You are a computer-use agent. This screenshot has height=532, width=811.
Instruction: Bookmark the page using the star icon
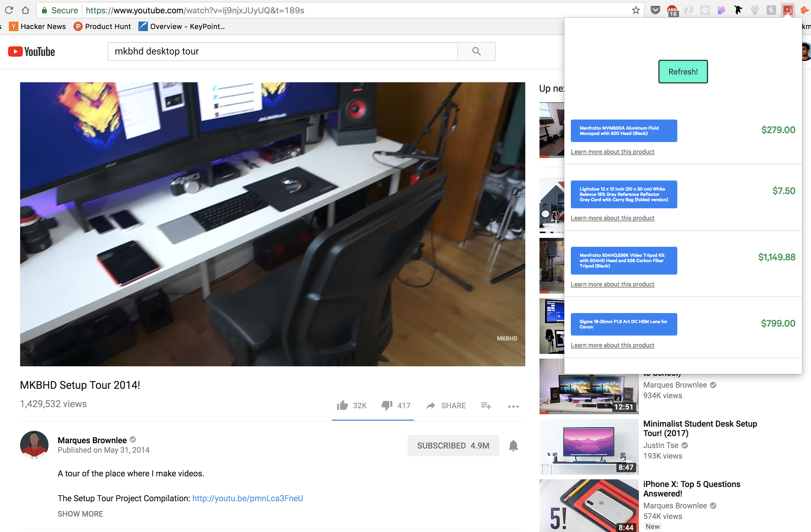pyautogui.click(x=636, y=10)
